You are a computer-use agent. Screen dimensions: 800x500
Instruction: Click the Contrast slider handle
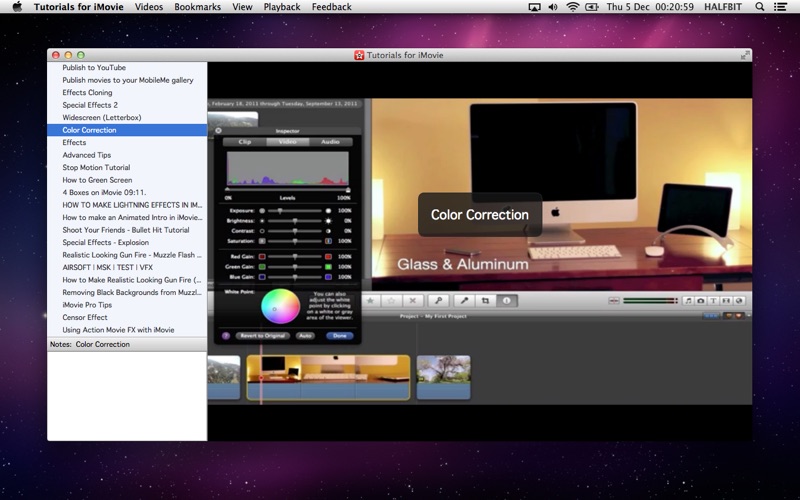pyautogui.click(x=295, y=231)
